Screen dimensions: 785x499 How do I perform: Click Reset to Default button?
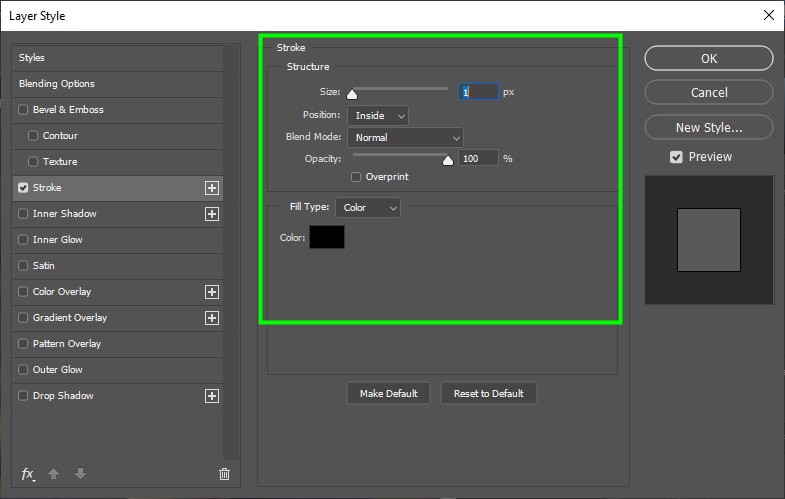point(489,393)
